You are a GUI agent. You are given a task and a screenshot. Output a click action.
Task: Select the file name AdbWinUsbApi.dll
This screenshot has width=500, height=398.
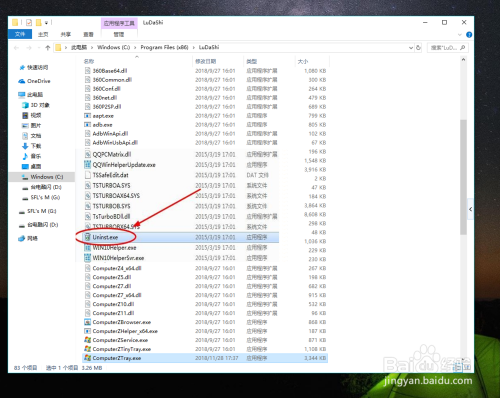pos(115,143)
